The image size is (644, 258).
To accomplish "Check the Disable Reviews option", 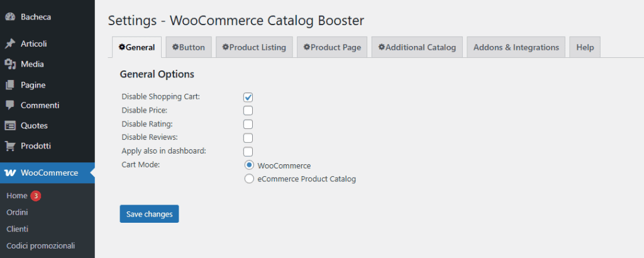I will (248, 138).
